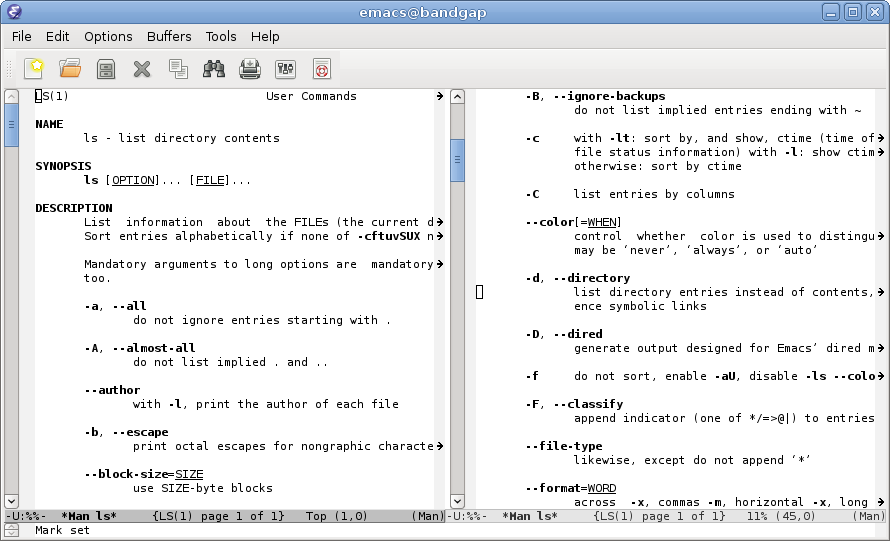Click the up arrow of left pane scrollbar
The image size is (890, 541).
pos(11,97)
